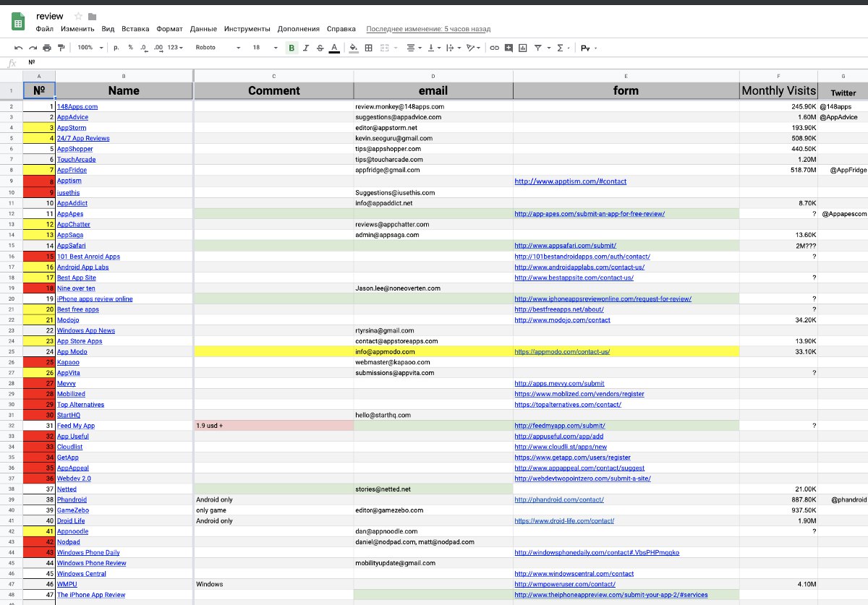Open the number format 123 dropdown

[x=176, y=48]
